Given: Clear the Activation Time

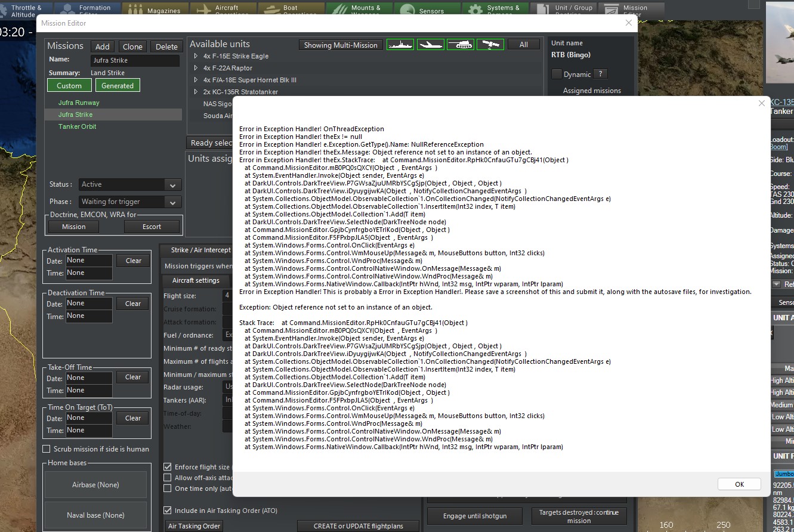Looking at the screenshot, I should click(133, 261).
